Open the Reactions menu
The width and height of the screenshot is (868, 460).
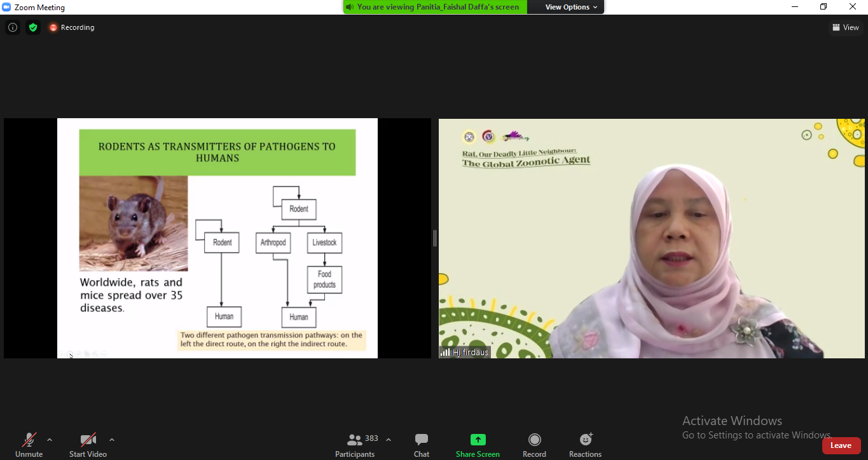pyautogui.click(x=585, y=445)
